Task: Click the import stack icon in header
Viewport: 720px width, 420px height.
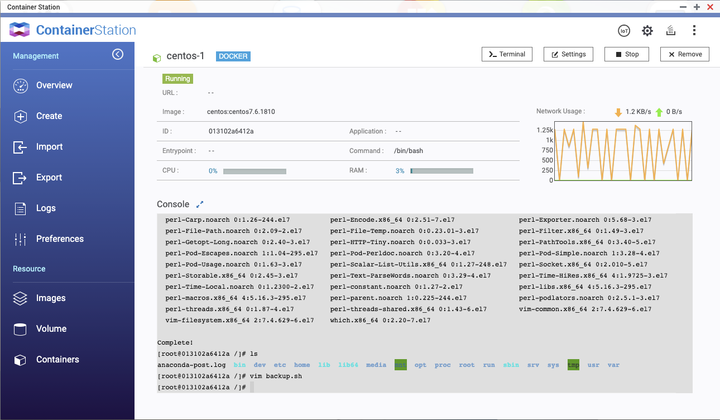Action: 670,30
